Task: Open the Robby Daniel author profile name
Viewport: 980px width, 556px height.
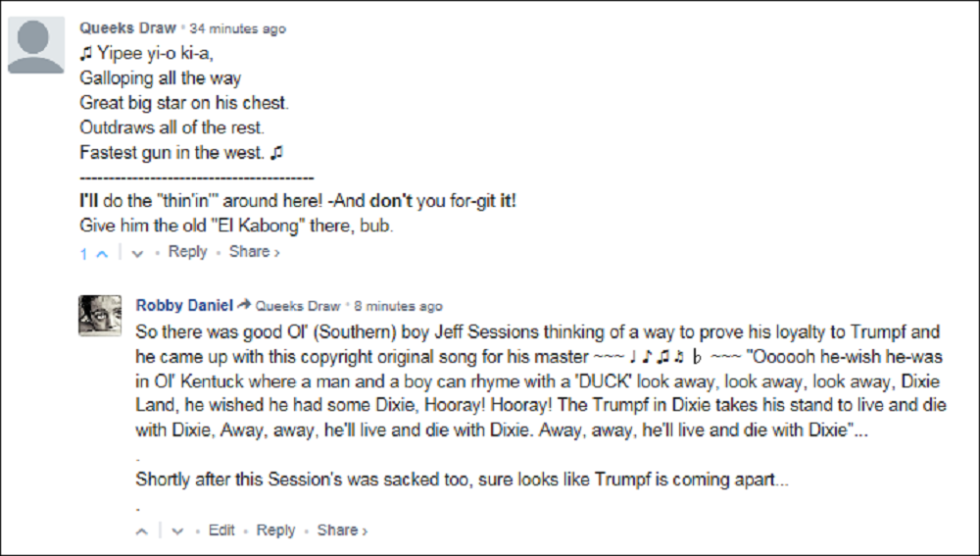Action: click(x=183, y=305)
